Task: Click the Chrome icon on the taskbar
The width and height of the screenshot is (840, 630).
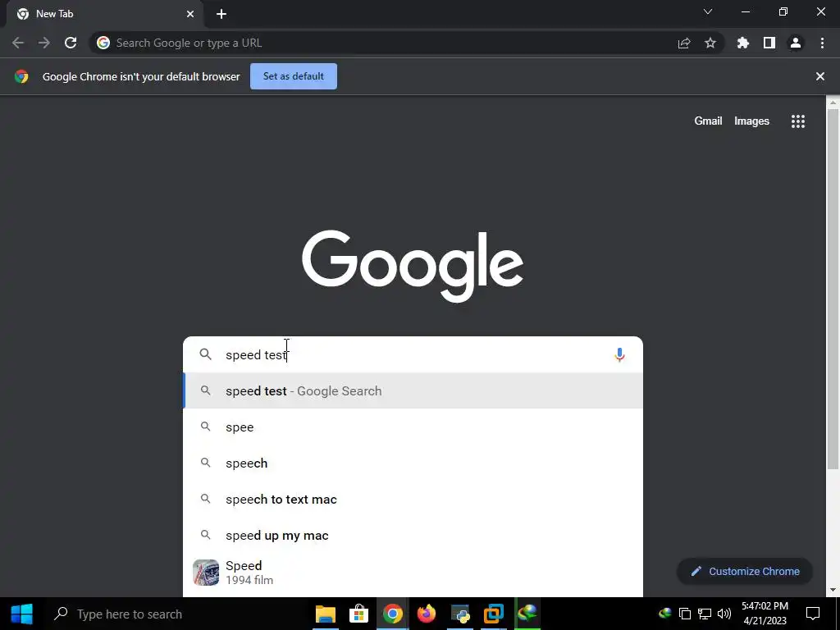Action: coord(393,614)
